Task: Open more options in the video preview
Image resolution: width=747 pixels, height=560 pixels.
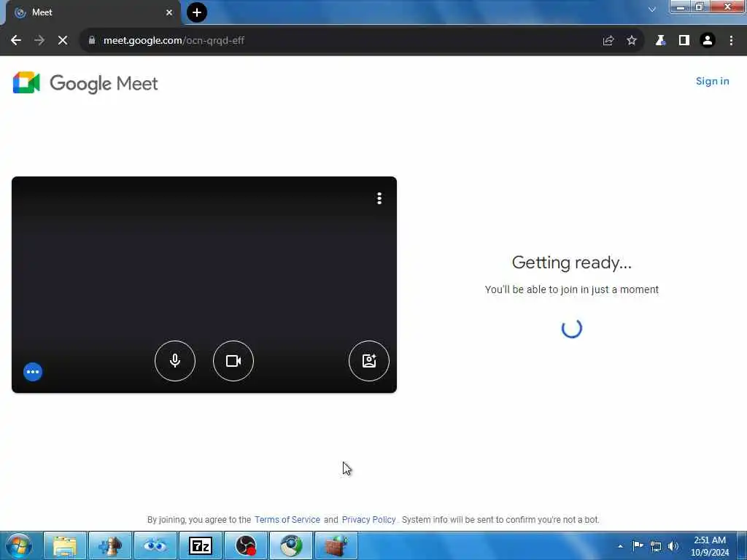Action: click(379, 198)
